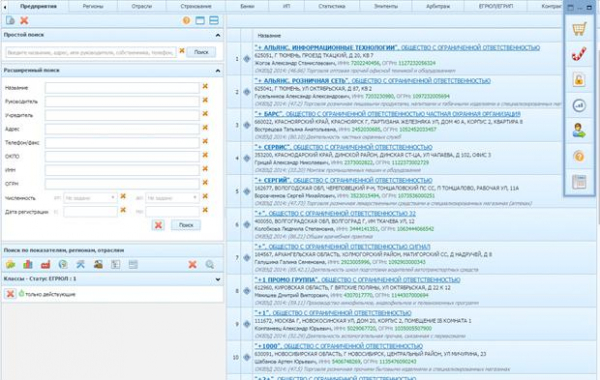Click the colored bar chart icon

(28, 264)
